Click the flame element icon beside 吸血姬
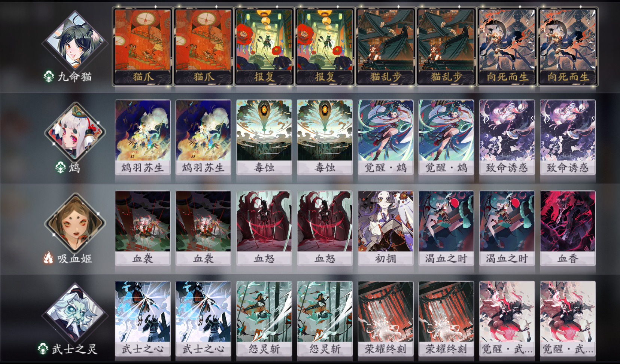Screen dimensions: 620x364 click(48, 258)
